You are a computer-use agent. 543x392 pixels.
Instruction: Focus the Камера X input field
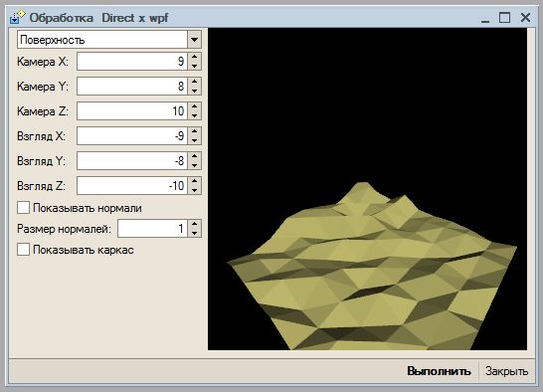point(132,62)
